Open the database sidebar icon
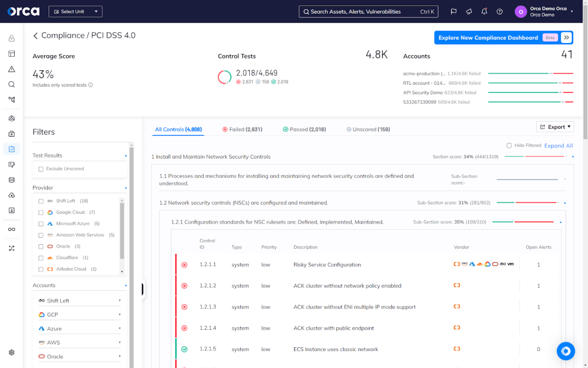 tap(11, 180)
